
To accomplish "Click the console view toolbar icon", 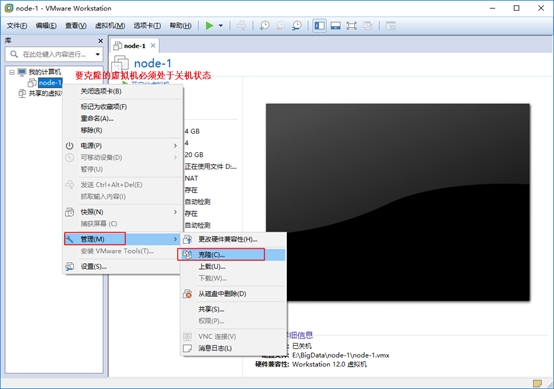I will click(x=390, y=25).
